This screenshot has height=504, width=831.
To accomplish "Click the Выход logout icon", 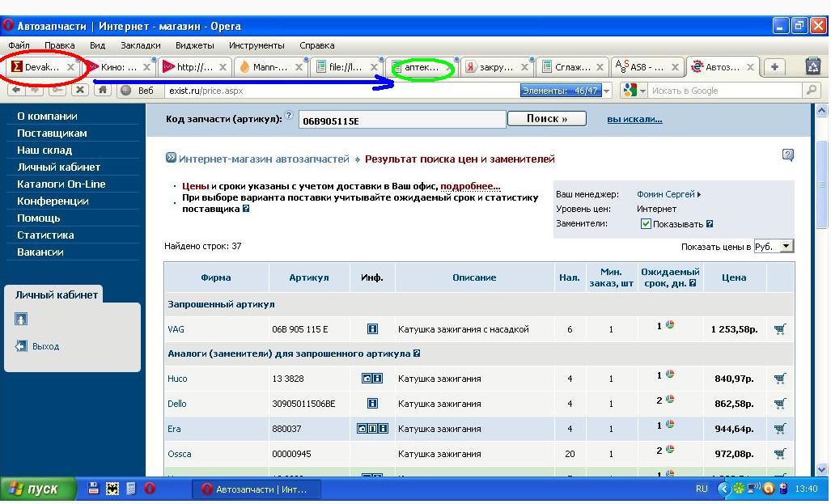I will click(22, 346).
